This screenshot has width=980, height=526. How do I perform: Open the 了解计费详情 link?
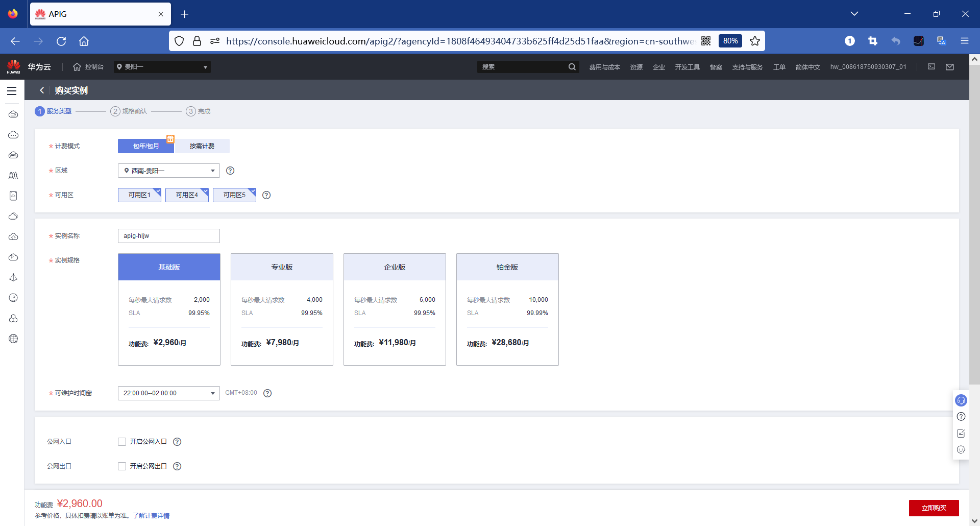tap(151, 516)
